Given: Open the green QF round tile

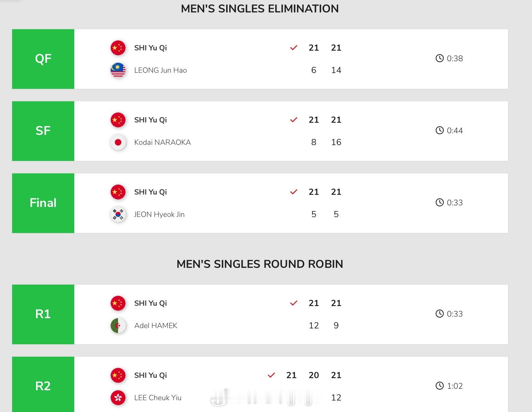Looking at the screenshot, I should pyautogui.click(x=43, y=59).
